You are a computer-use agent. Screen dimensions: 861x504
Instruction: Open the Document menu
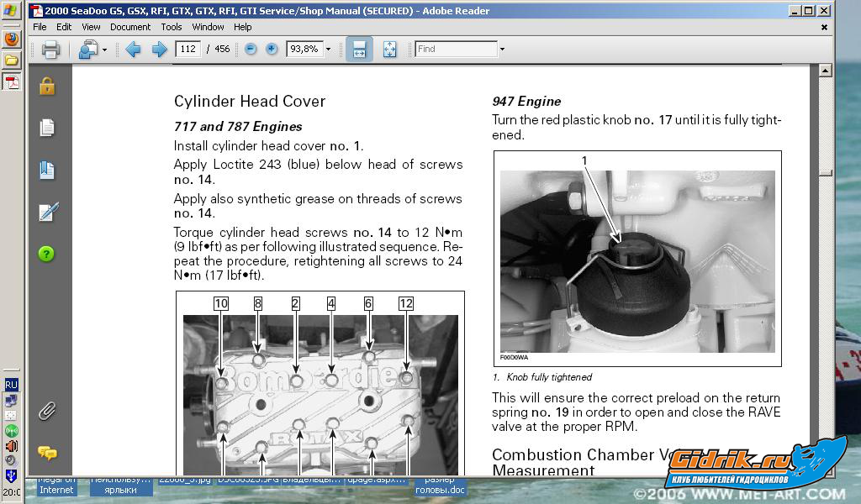pos(130,27)
